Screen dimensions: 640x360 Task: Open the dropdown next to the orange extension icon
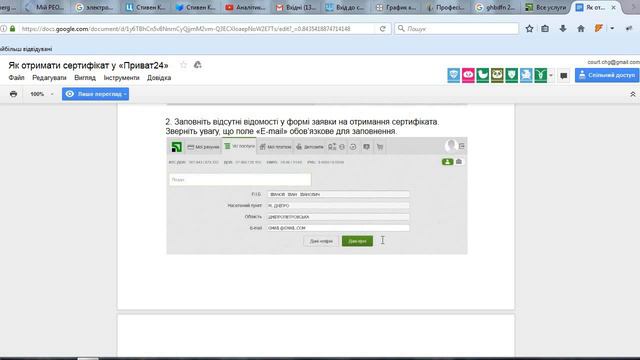tap(612, 29)
